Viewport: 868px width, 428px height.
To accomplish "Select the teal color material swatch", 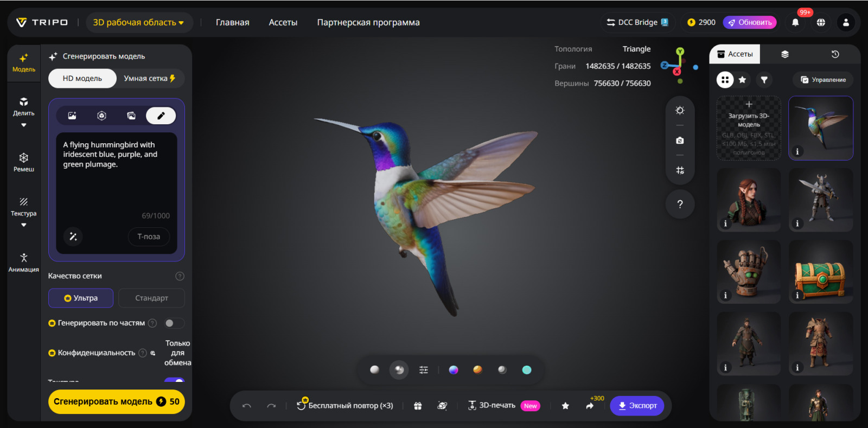I will pyautogui.click(x=526, y=370).
